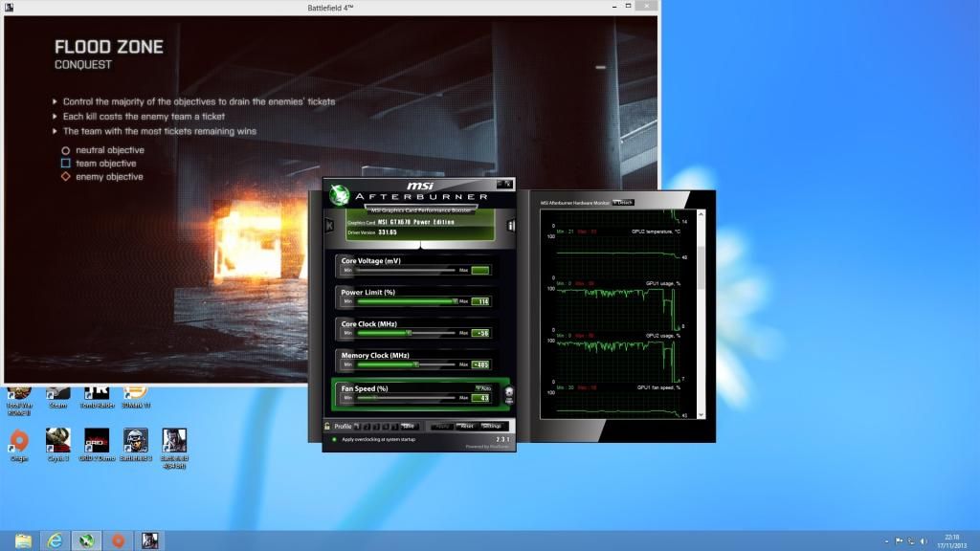Viewport: 980px width, 551px height.
Task: Open Origin desktop shortcut
Action: coord(19,446)
